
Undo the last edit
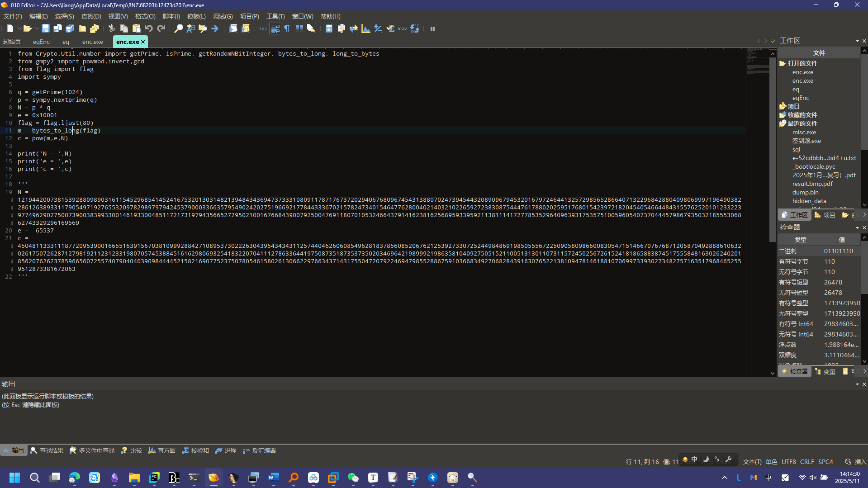point(148,28)
